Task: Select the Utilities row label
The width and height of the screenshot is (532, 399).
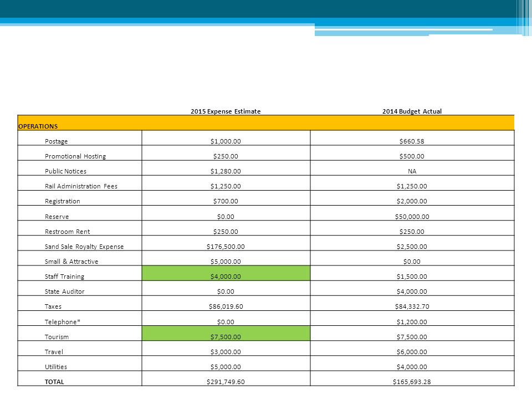Action: (56, 366)
